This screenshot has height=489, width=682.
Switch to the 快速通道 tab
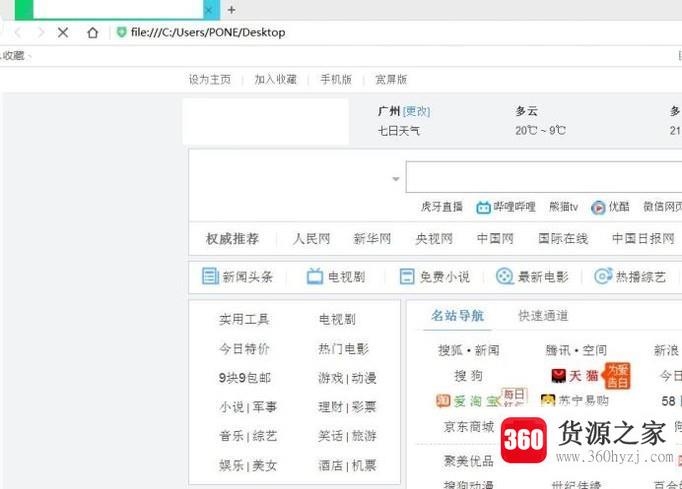543,316
